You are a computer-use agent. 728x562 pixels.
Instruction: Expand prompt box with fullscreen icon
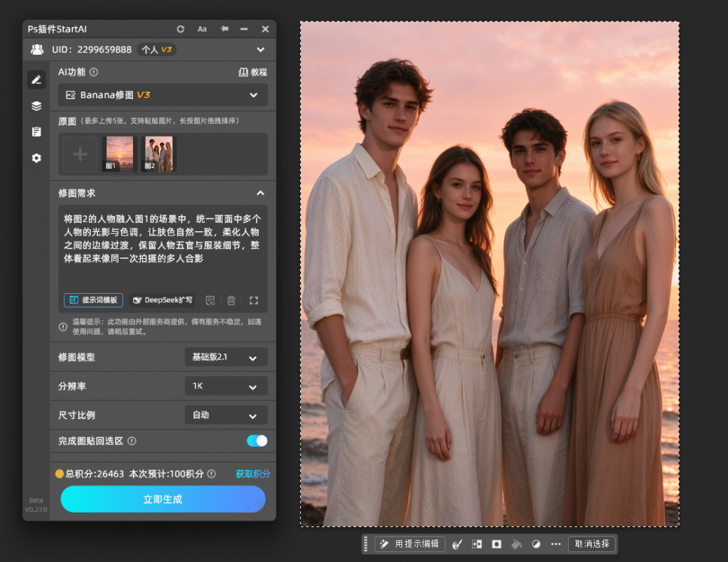[x=254, y=300]
